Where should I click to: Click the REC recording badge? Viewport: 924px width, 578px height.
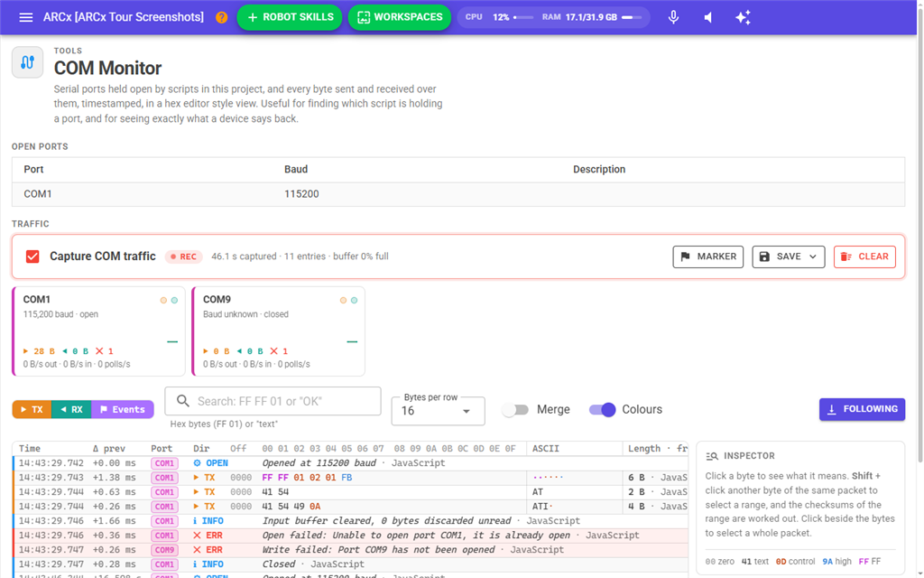[x=184, y=256]
